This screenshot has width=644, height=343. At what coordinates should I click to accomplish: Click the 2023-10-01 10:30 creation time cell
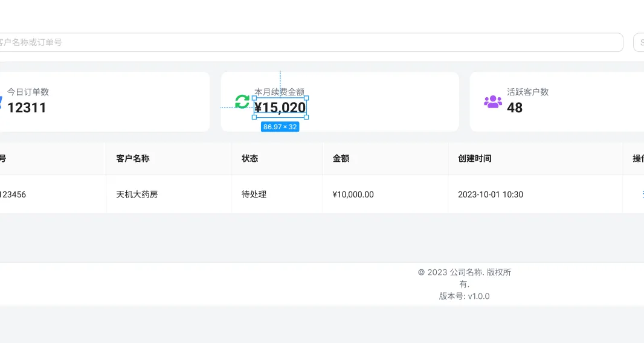(491, 194)
